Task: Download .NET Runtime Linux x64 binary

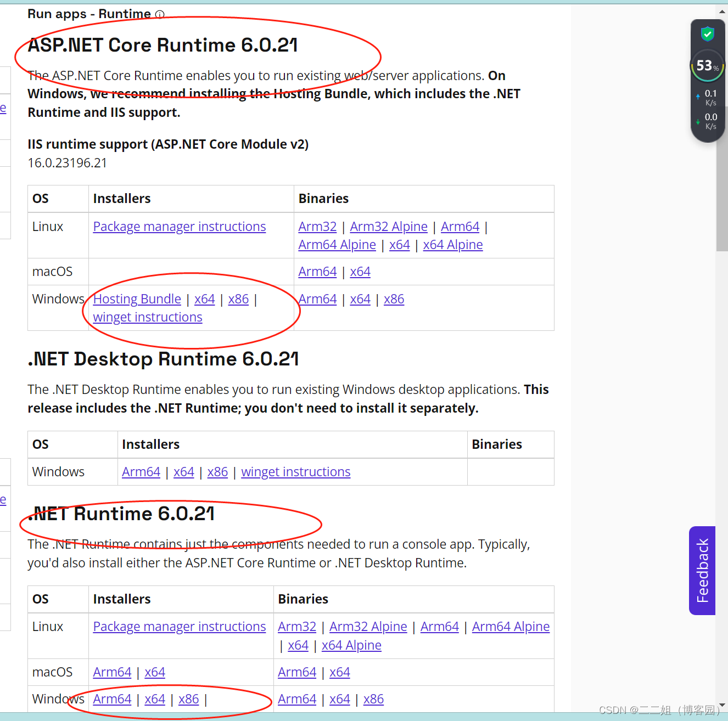Action: point(298,645)
